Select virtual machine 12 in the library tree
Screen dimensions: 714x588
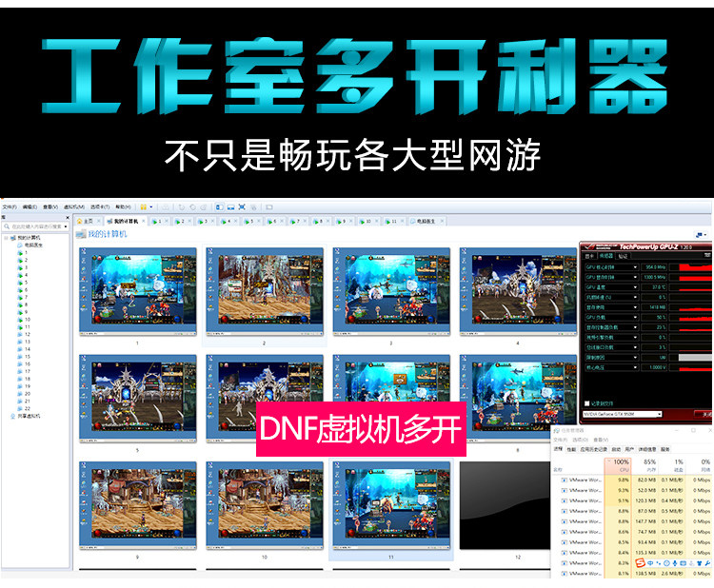24,334
